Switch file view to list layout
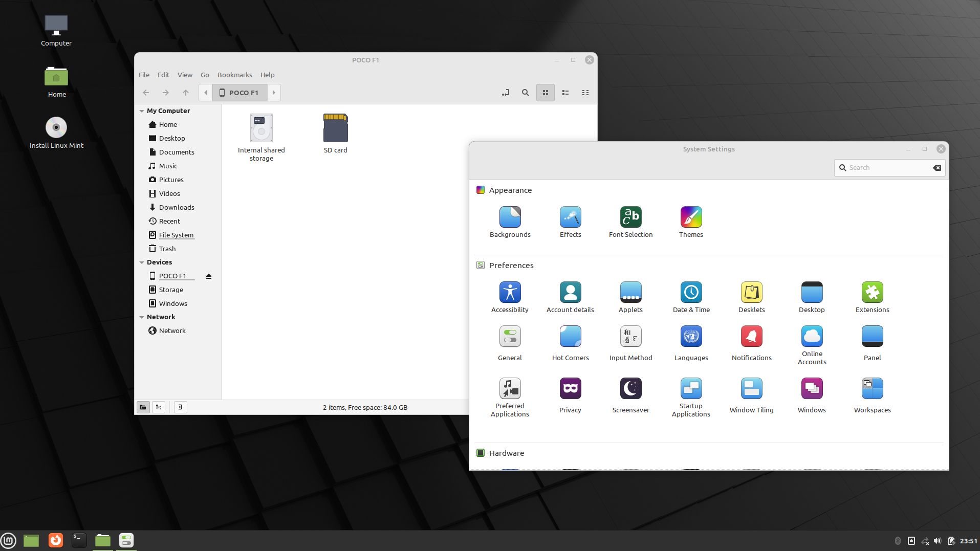Viewport: 980px width, 551px height. (x=565, y=93)
